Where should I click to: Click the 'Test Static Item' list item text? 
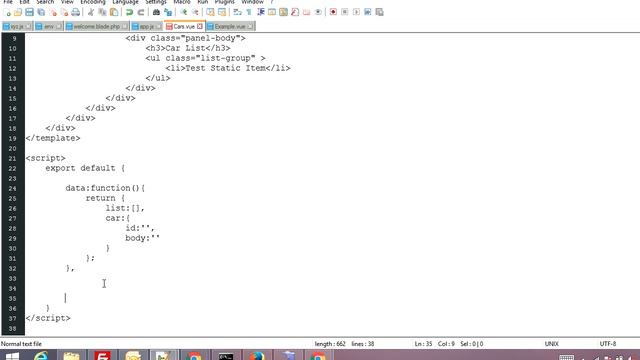[225, 68]
